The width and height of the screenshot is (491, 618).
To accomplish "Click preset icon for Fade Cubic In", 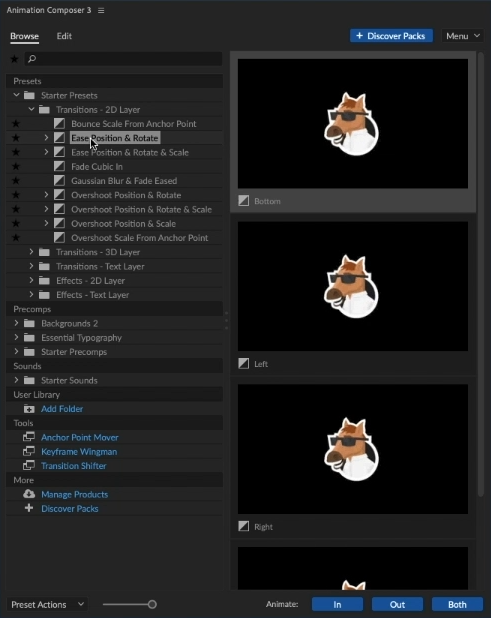I will click(59, 166).
